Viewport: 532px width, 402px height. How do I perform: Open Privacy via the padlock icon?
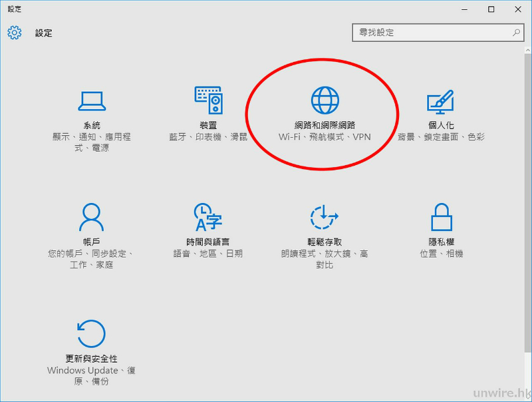pos(440,216)
